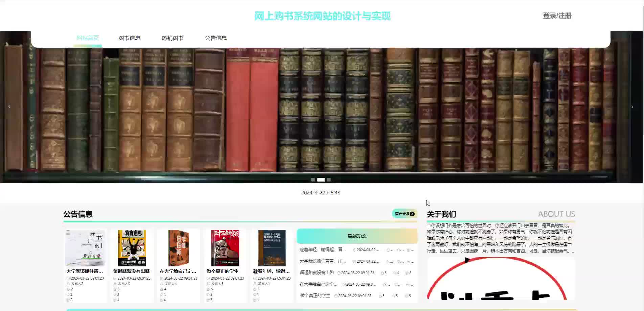Click the 登录/注册 link

pos(557,16)
